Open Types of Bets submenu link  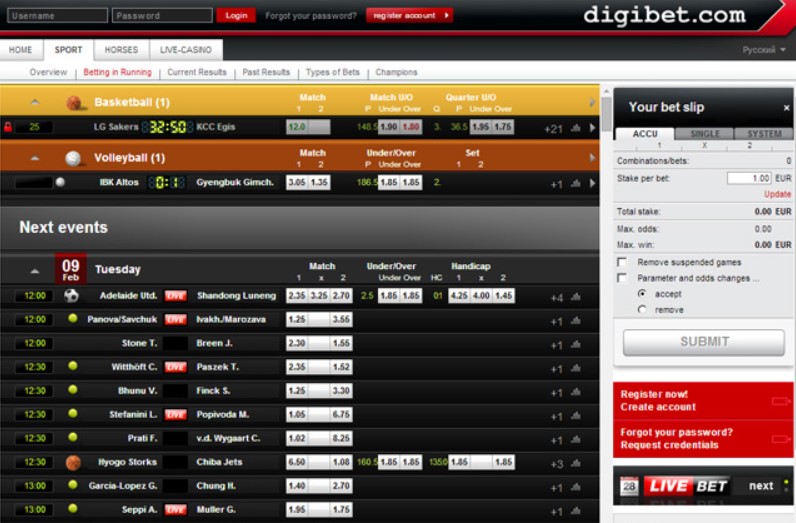[x=333, y=72]
